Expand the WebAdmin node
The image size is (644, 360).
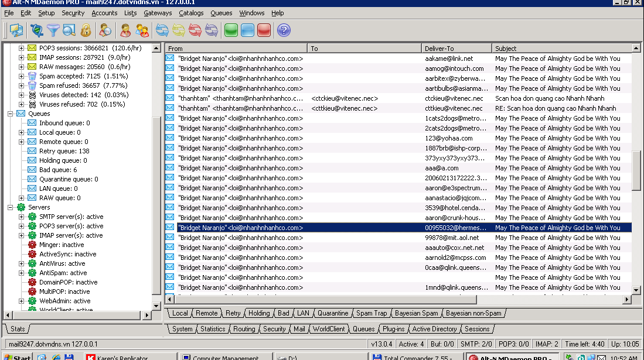pos(21,301)
